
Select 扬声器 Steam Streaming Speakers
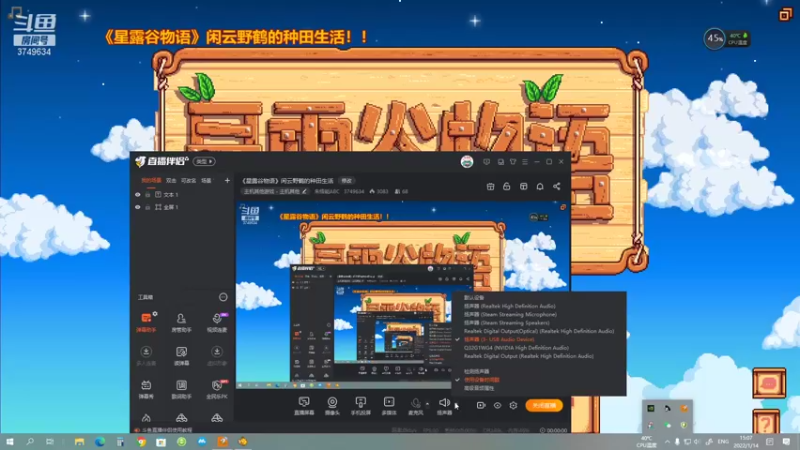click(x=507, y=322)
